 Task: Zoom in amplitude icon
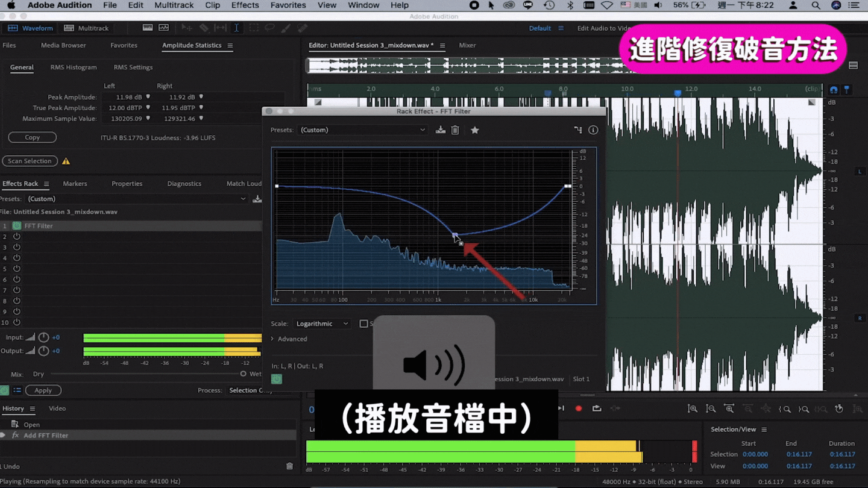click(x=693, y=408)
